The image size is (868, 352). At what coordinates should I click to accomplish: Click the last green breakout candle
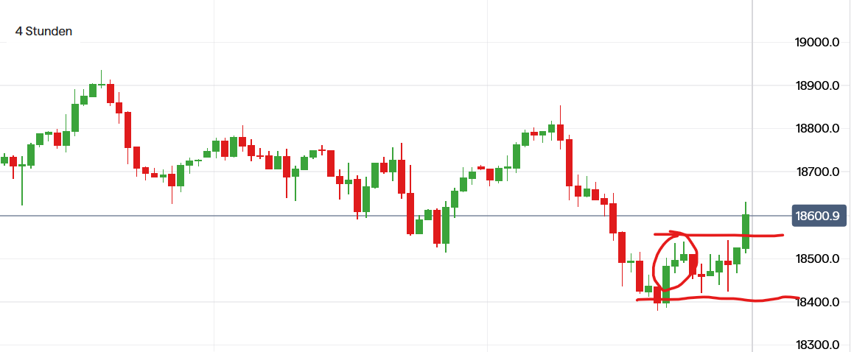(746, 231)
